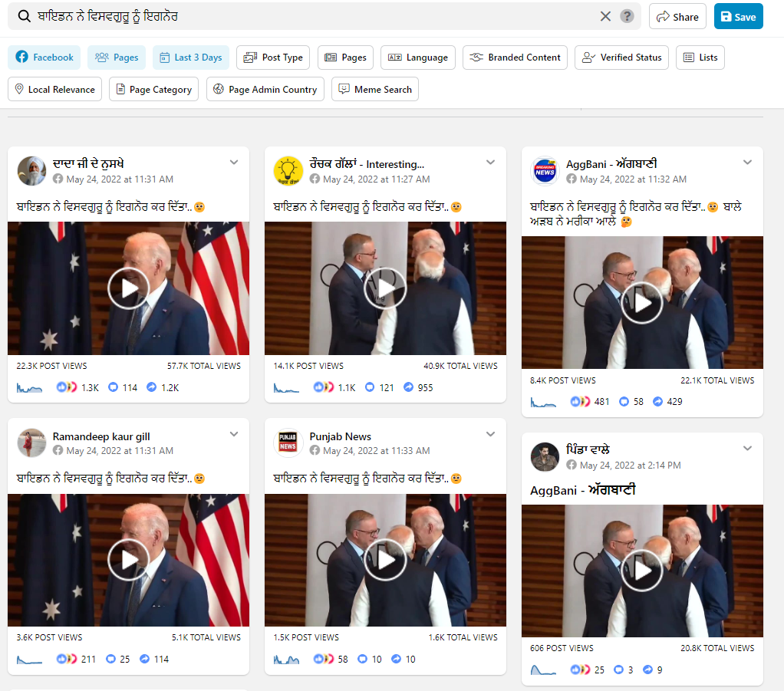Click the magnifying glass search icon
The height and width of the screenshot is (691, 784).
(x=25, y=16)
